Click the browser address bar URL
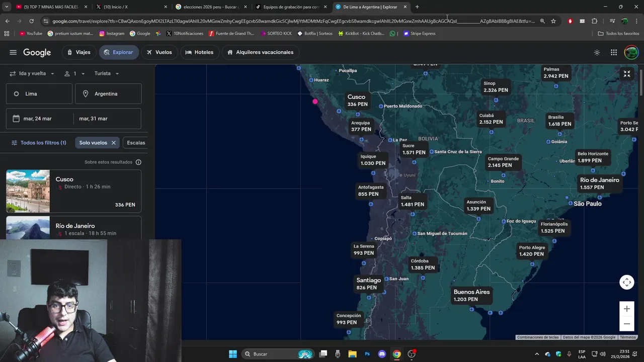644x362 pixels. [x=293, y=21]
